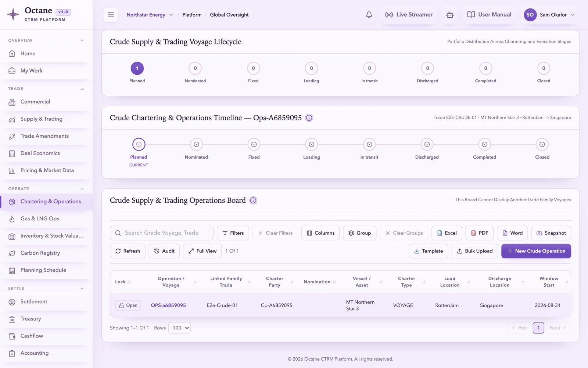Click info icon beside Operations Board title
Viewport: 588px width, 368px height.
[253, 201]
